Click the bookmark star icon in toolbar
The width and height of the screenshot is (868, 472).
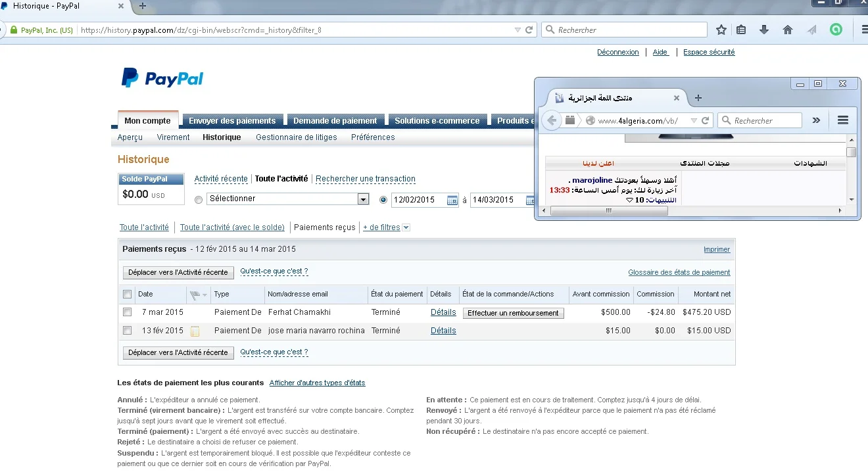(721, 30)
